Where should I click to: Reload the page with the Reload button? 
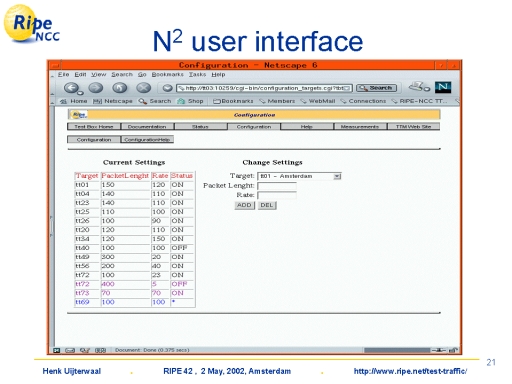(x=120, y=88)
